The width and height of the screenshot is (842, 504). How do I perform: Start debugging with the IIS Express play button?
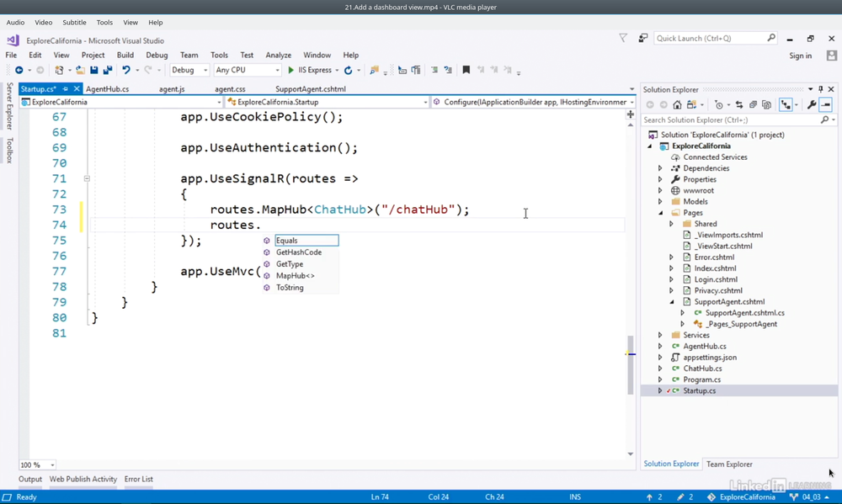coord(291,71)
